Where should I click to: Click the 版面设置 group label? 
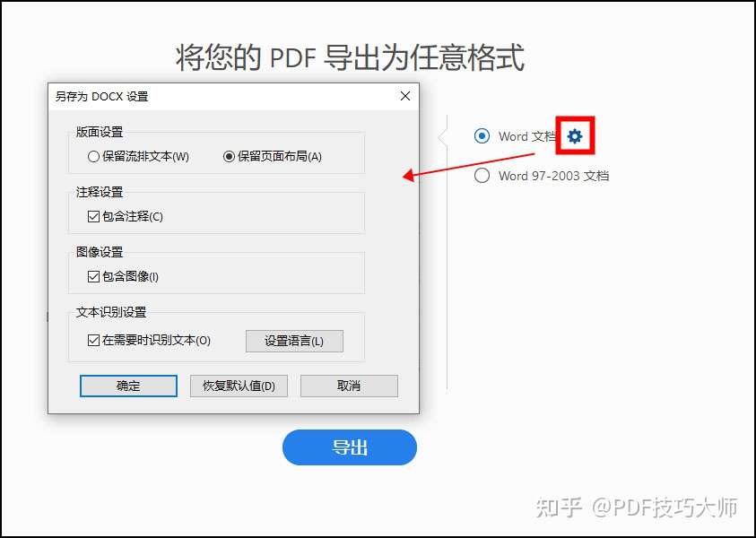pyautogui.click(x=100, y=132)
